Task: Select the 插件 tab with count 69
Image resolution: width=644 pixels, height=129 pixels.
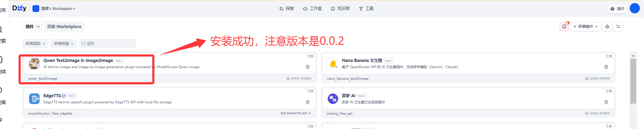Action: [33, 27]
